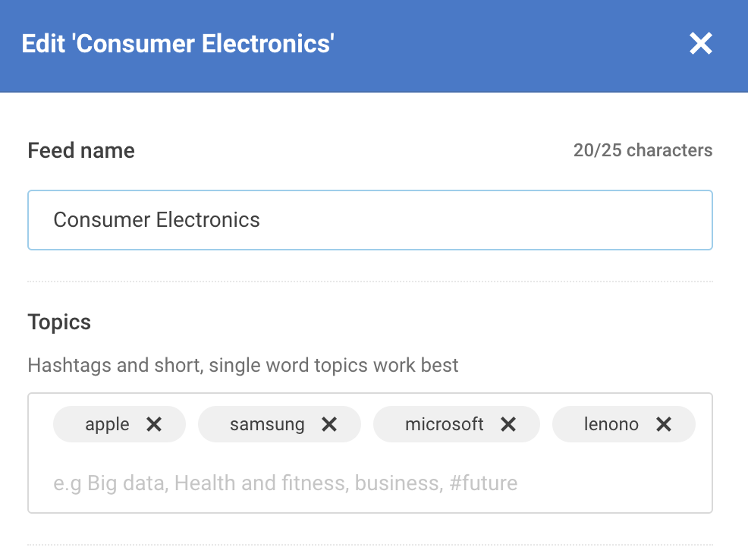
Task: Click the Feed name heading label
Action: (x=81, y=150)
